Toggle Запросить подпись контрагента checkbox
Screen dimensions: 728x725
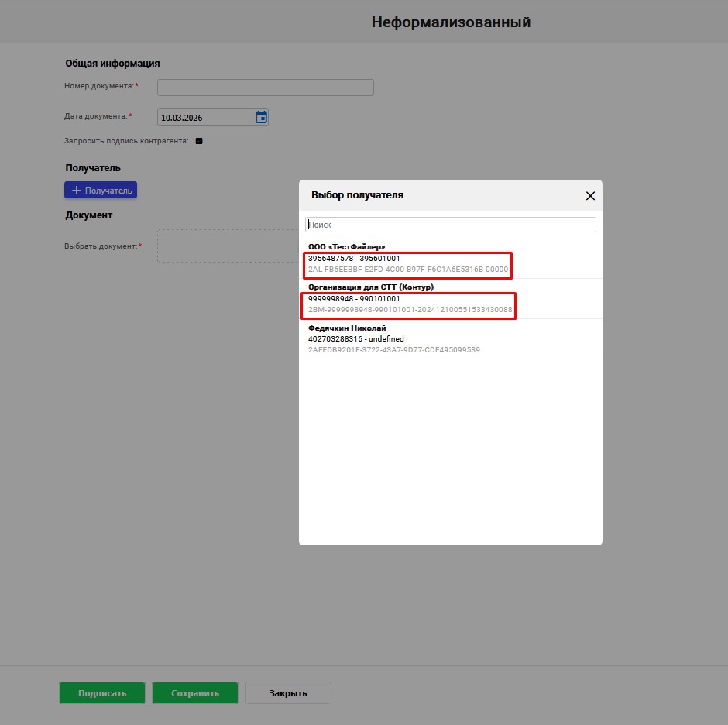[199, 141]
